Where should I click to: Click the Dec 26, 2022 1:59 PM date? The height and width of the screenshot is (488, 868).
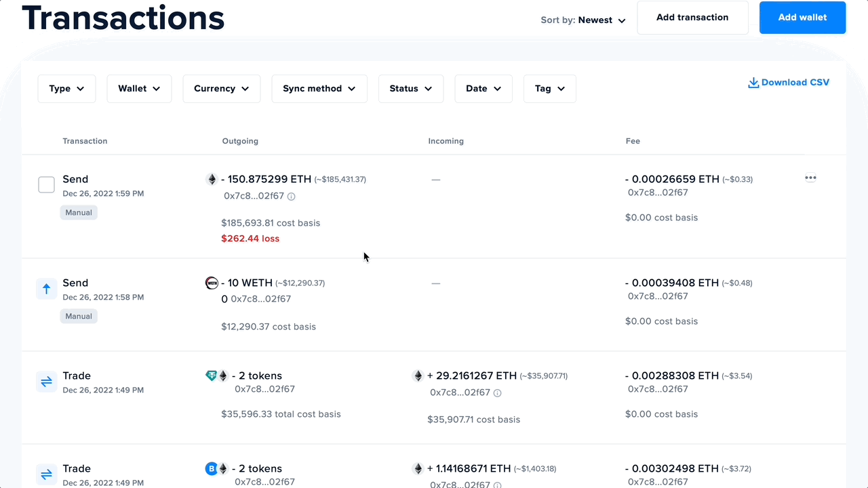[x=103, y=194]
